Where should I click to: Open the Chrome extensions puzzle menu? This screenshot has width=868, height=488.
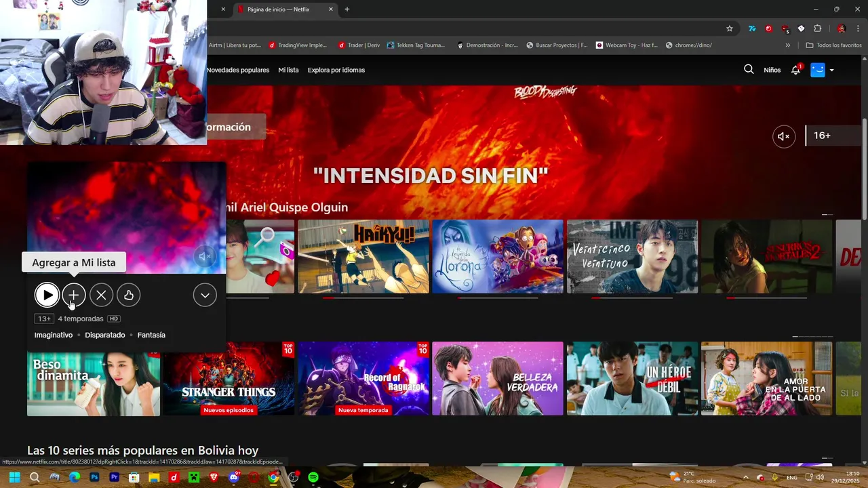pos(817,28)
